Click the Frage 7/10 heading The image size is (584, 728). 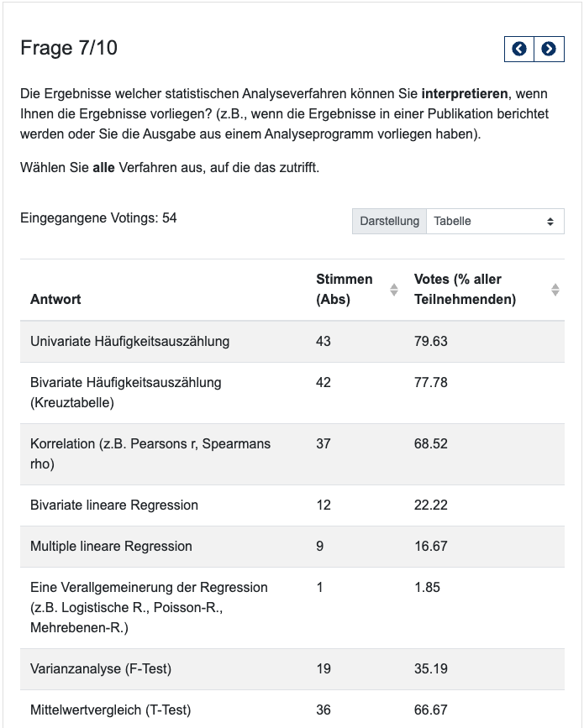coord(69,49)
